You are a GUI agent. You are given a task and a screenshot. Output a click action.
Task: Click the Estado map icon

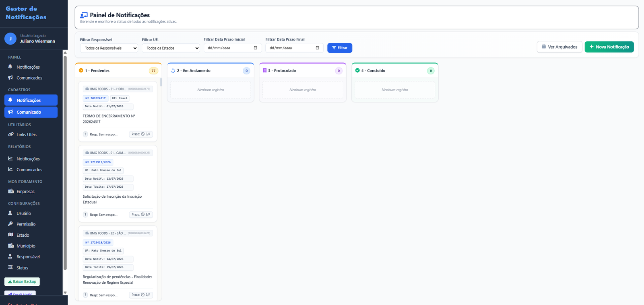point(11,235)
